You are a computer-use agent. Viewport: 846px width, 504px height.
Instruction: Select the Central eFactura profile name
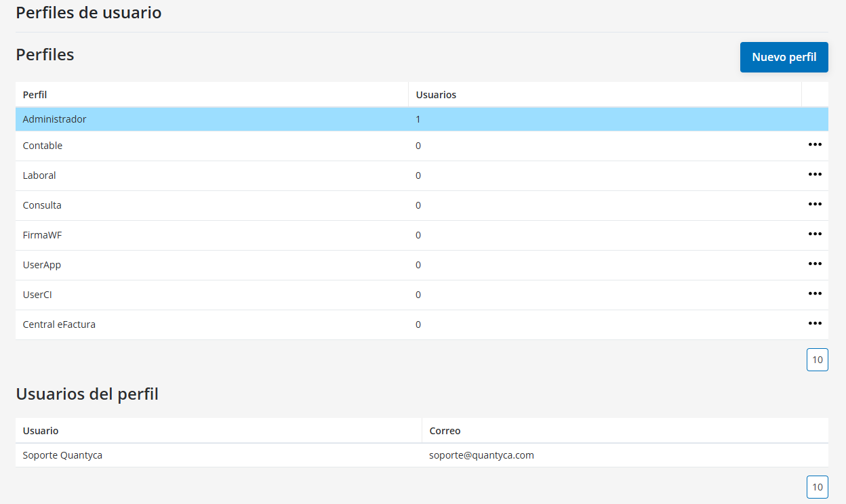click(59, 324)
